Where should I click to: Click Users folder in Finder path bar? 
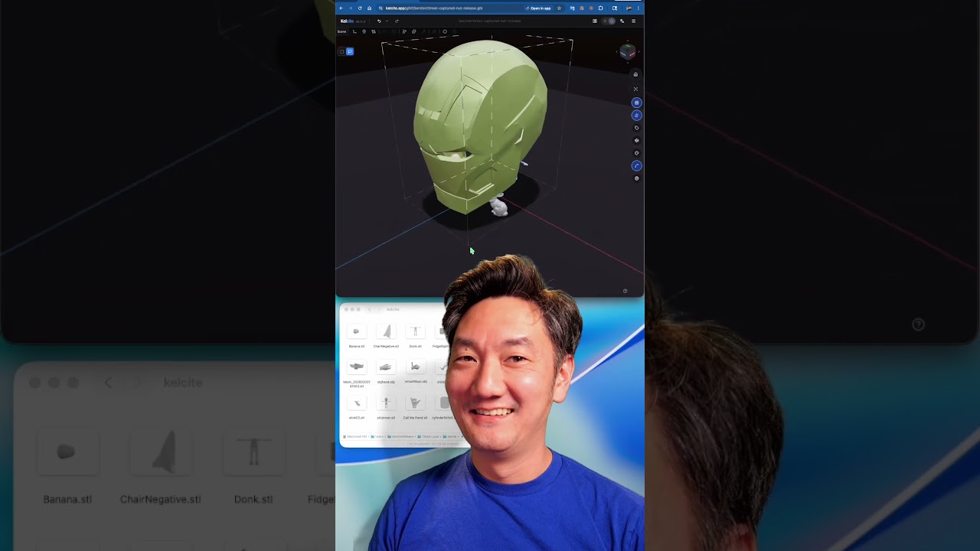pyautogui.click(x=378, y=436)
